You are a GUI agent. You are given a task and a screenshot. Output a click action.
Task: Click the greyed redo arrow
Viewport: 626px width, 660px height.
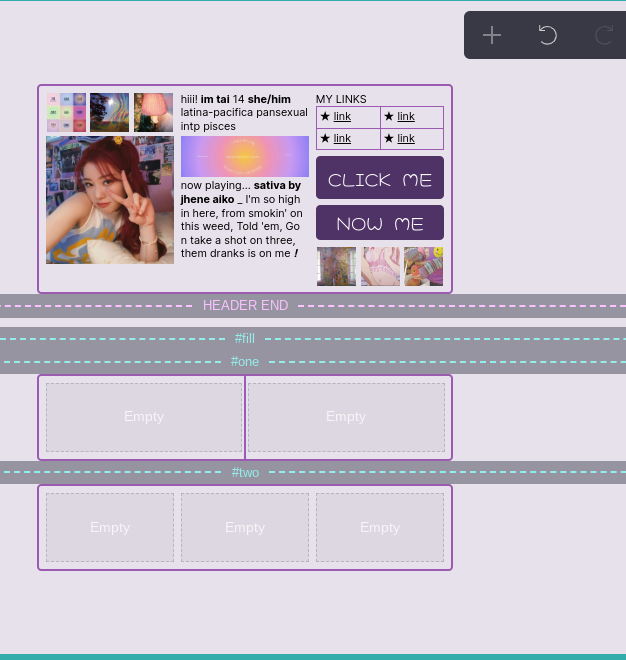point(604,35)
